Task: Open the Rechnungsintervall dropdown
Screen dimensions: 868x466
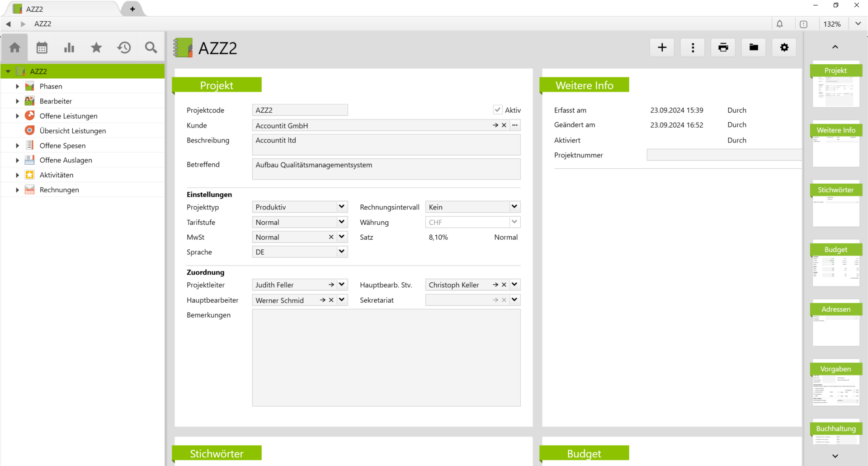Action: click(x=514, y=207)
